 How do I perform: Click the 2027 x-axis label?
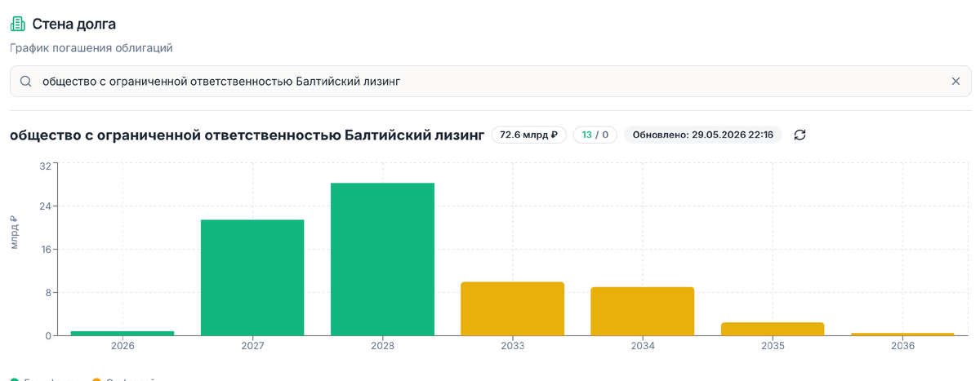(x=252, y=346)
